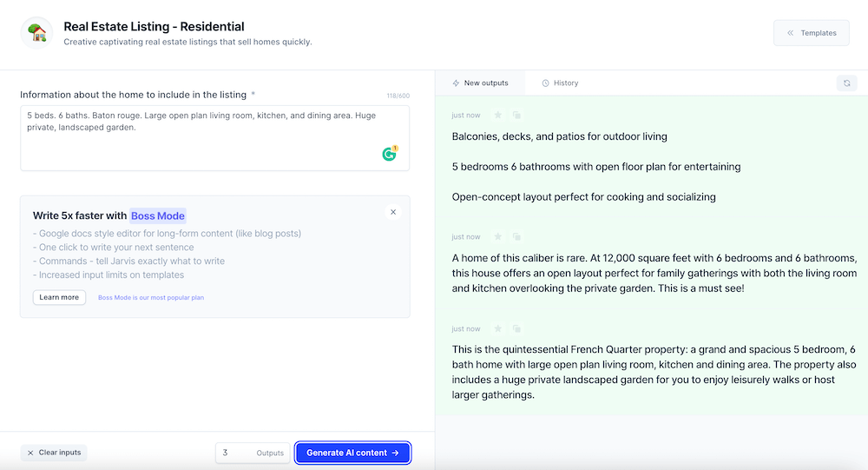
Task: Dismiss the Boss Mode promo card
Action: pyautogui.click(x=393, y=212)
